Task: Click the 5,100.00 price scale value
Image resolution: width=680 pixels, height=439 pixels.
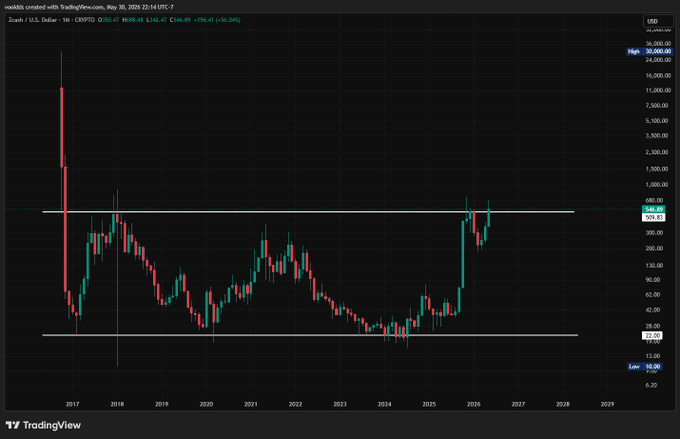Action: point(657,121)
